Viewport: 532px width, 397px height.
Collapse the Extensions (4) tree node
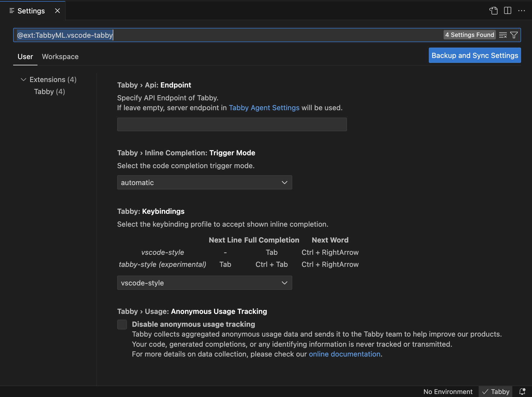(24, 80)
